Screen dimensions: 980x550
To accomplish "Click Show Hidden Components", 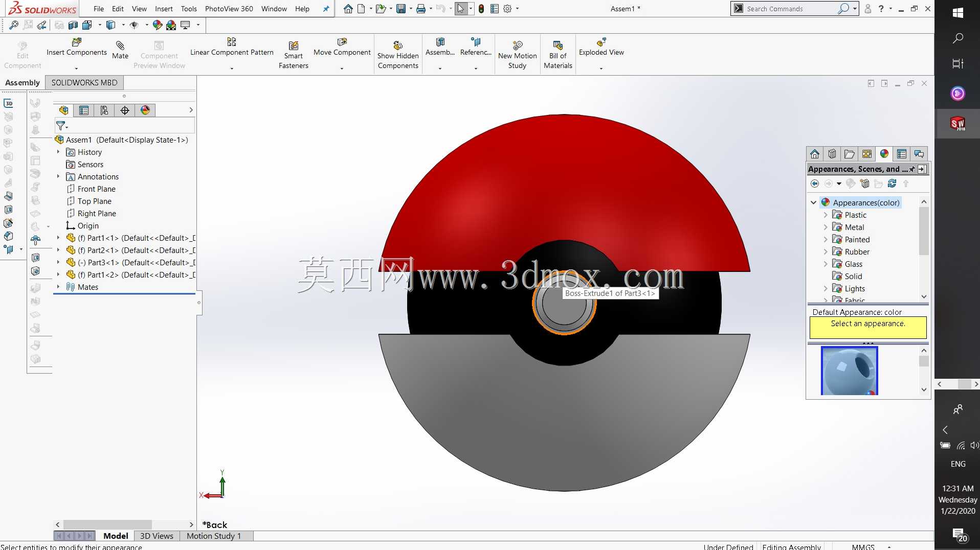I will tap(398, 55).
